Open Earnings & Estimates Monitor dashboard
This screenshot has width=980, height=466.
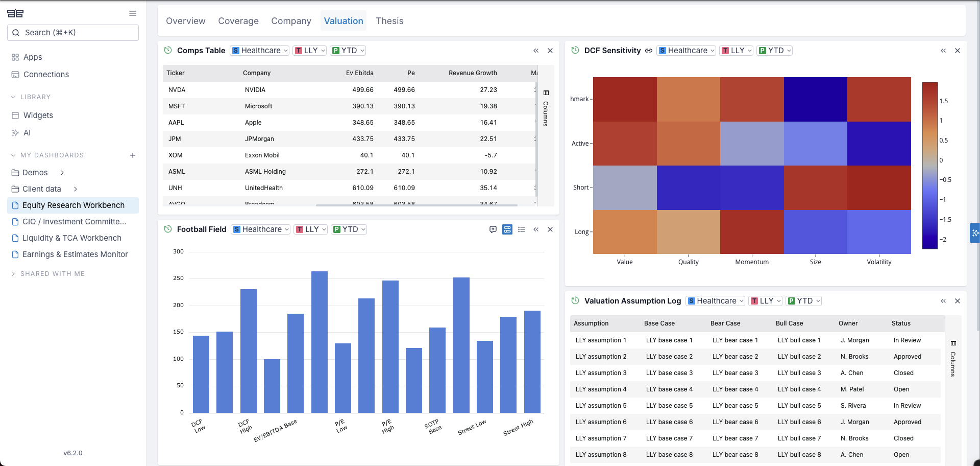coord(73,254)
